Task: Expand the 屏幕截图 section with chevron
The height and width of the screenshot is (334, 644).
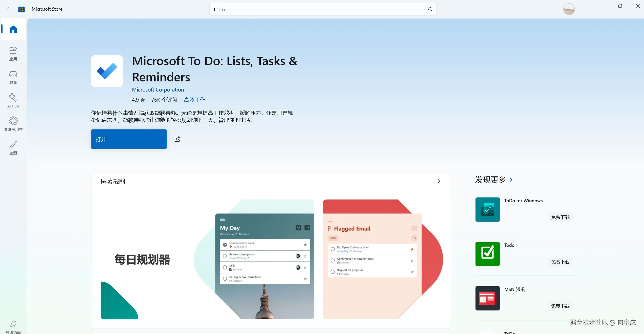Action: click(x=438, y=181)
